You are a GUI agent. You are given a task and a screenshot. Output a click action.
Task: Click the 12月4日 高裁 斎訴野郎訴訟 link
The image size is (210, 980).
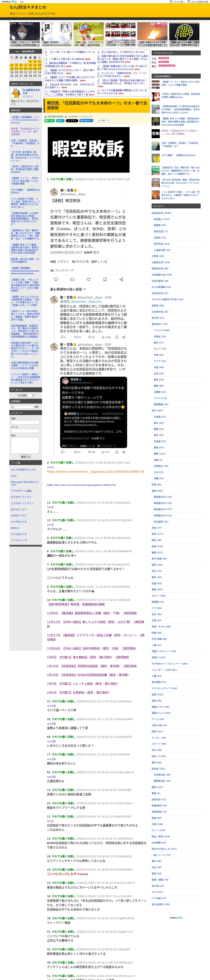92,613
